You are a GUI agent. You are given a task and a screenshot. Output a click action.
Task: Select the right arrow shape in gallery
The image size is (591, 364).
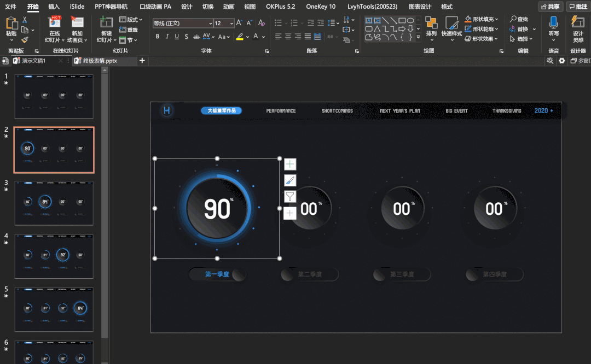pos(402,28)
